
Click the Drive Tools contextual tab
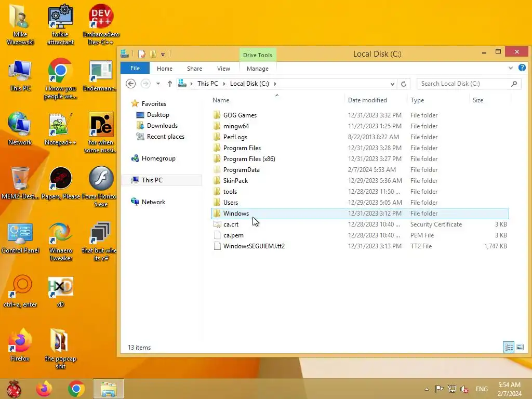(x=258, y=55)
